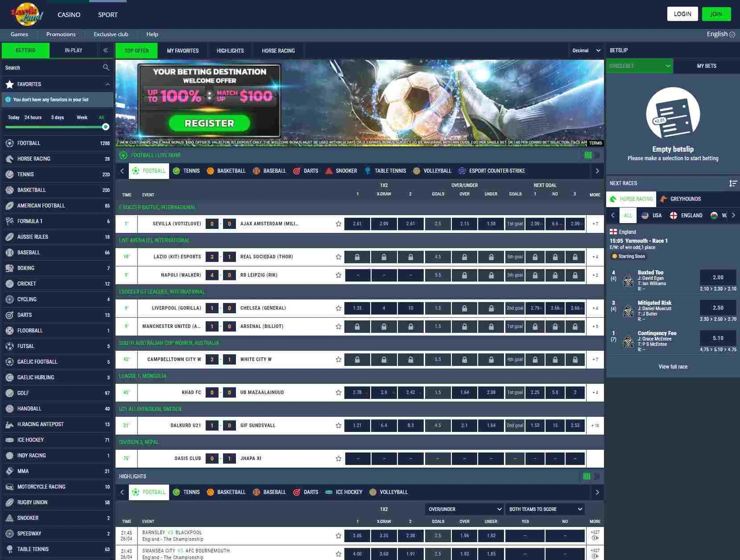Favorite Khad FC match star

click(339, 393)
